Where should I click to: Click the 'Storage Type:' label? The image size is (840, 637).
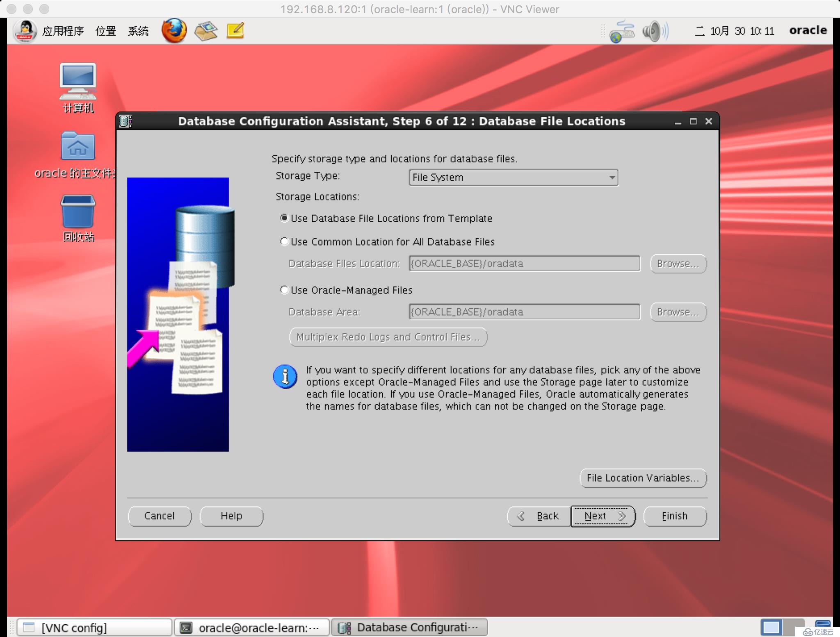(x=308, y=176)
